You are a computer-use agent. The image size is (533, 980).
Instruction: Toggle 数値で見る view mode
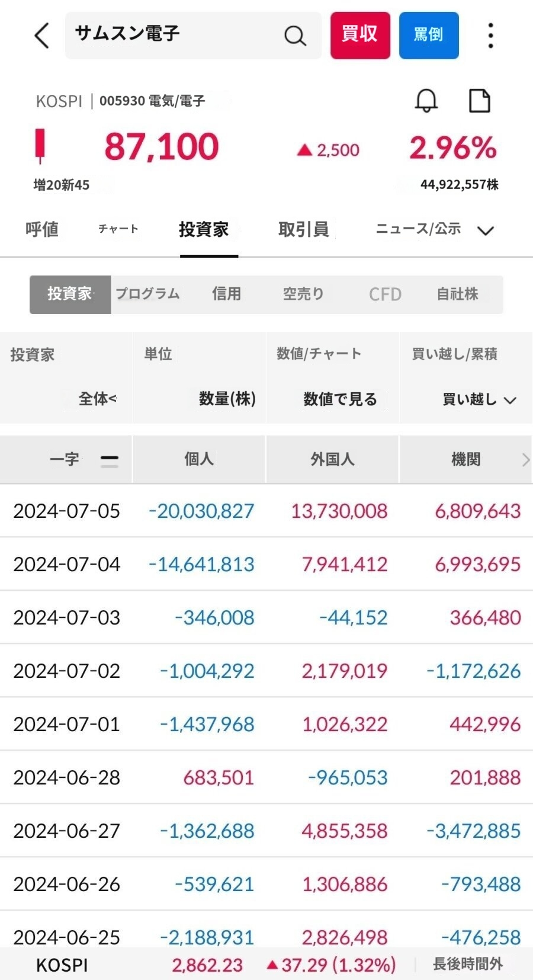point(340,399)
